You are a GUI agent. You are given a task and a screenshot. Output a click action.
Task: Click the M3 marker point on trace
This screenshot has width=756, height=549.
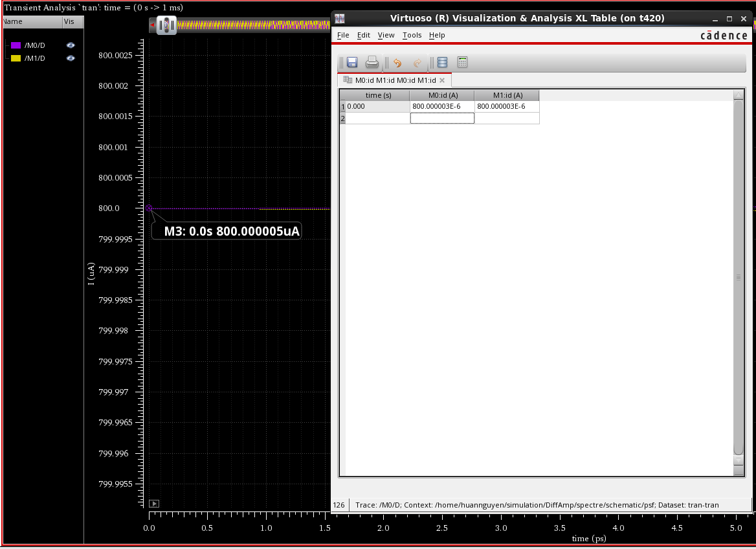(x=149, y=208)
